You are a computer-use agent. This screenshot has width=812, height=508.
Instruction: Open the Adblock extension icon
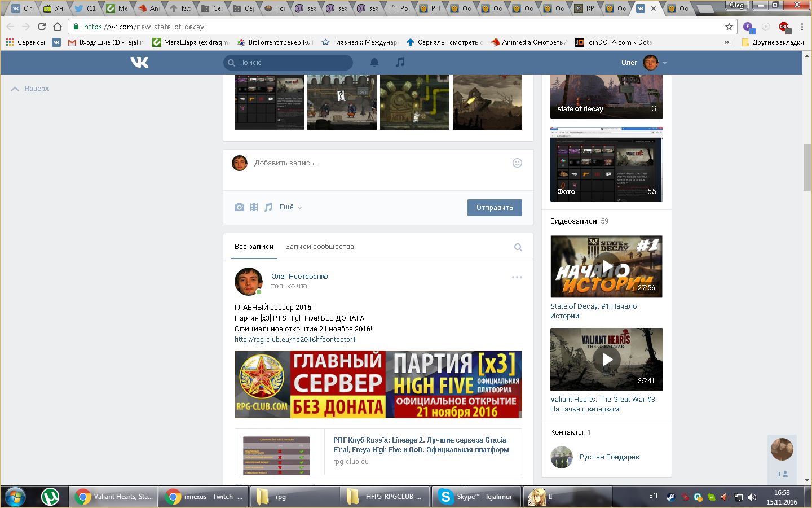[784, 27]
